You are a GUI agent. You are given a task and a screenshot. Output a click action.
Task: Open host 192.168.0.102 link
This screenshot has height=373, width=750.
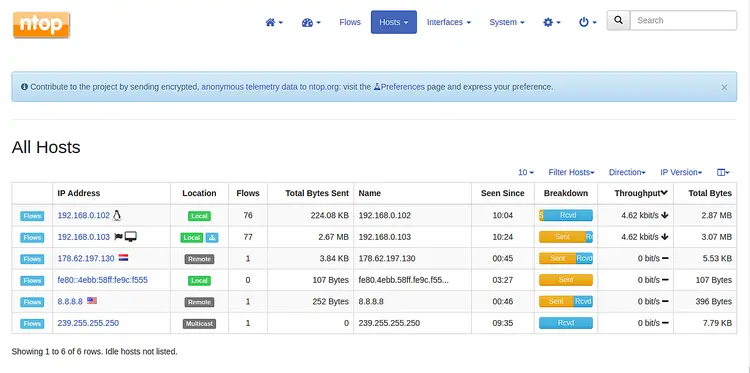pyautogui.click(x=84, y=215)
